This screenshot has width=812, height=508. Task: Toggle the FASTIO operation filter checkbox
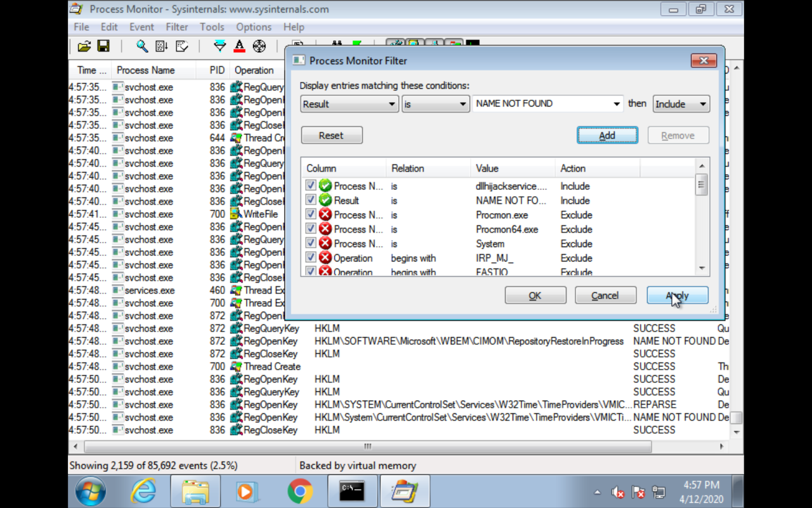coord(311,271)
